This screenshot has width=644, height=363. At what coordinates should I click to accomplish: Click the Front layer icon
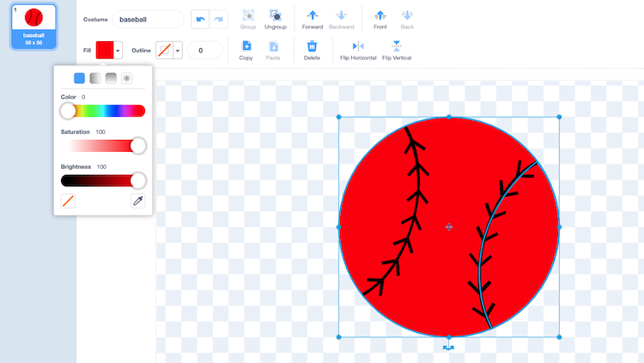click(x=380, y=15)
